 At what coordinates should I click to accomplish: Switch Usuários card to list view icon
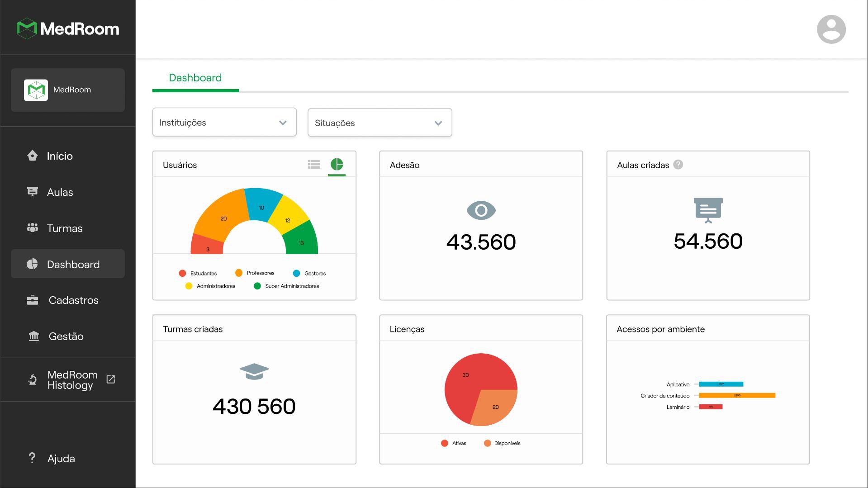[314, 164]
